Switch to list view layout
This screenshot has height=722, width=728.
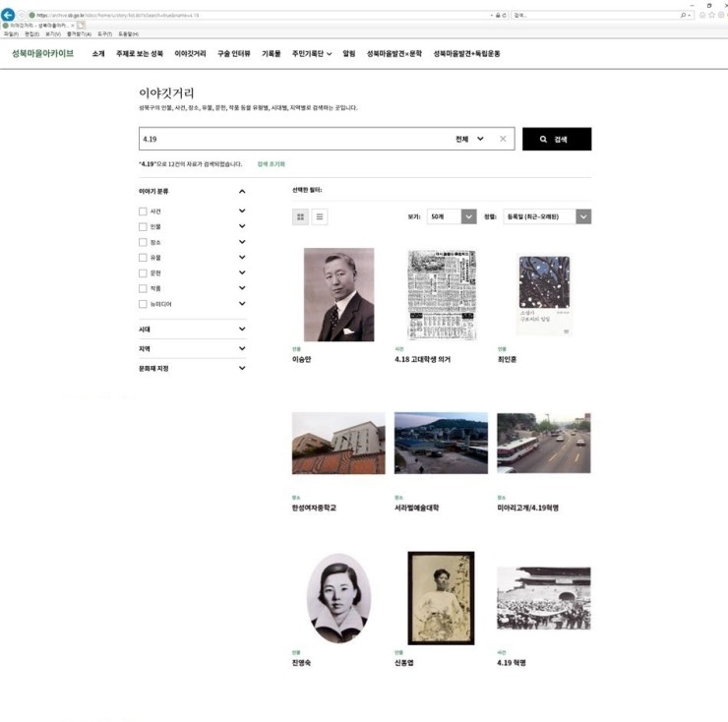320,216
